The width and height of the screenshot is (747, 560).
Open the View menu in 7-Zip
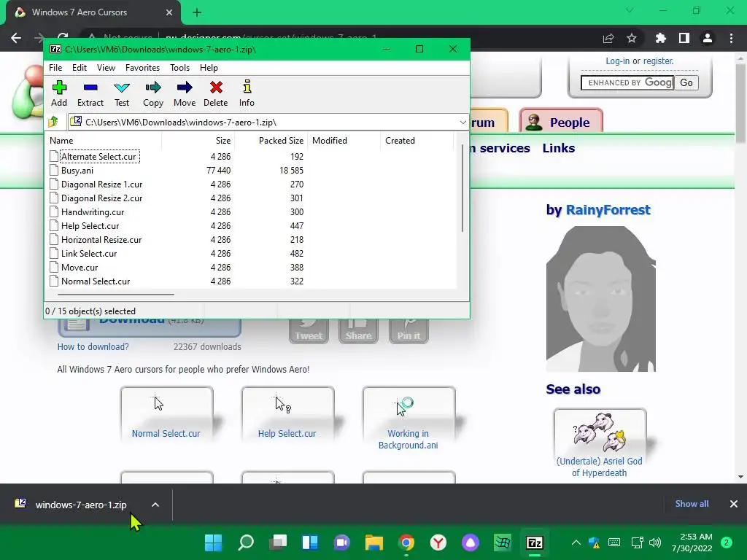point(106,68)
